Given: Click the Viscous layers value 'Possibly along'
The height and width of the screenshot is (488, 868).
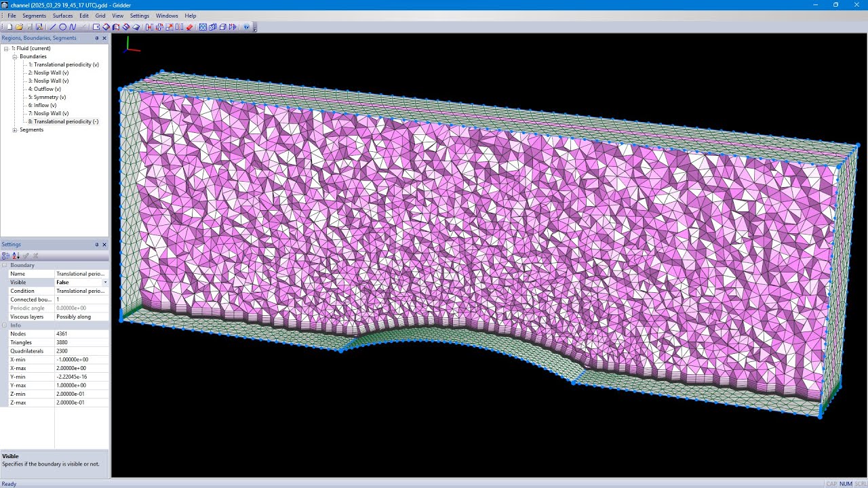Looking at the screenshot, I should 73,317.
